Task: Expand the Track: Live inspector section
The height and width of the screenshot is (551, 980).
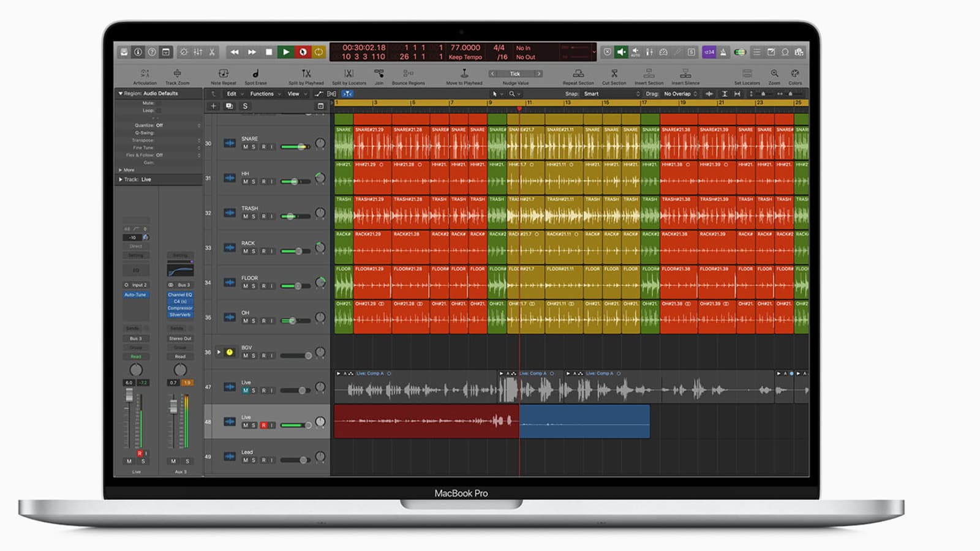Action: [x=121, y=179]
